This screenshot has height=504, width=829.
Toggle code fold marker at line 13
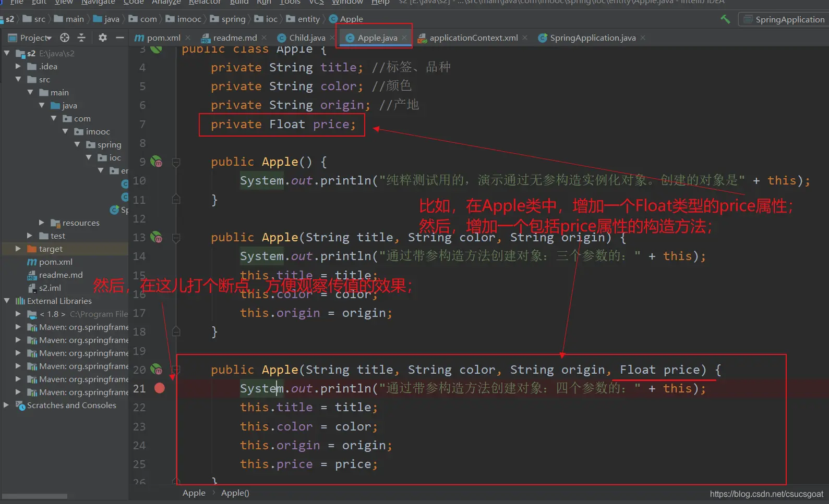[176, 238]
